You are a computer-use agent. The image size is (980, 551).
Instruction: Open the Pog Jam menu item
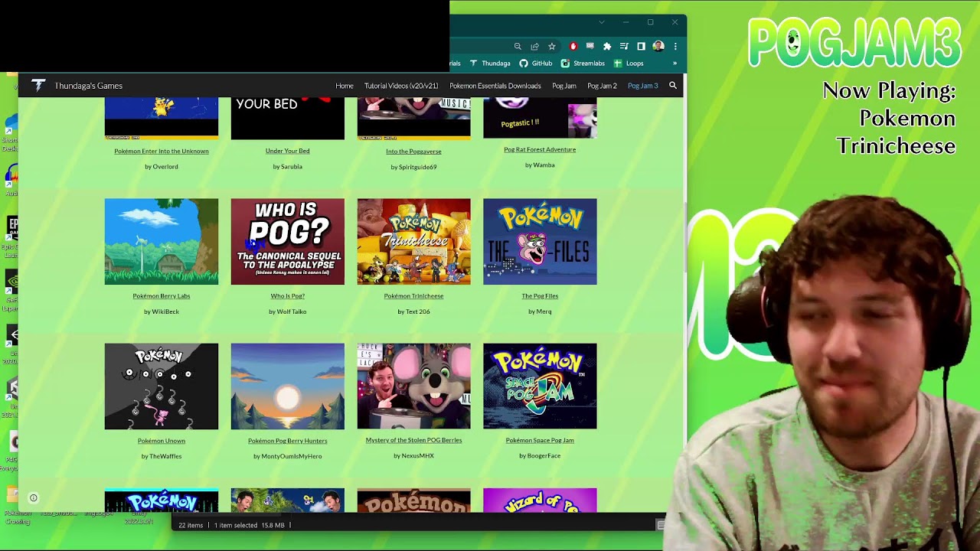click(x=564, y=86)
